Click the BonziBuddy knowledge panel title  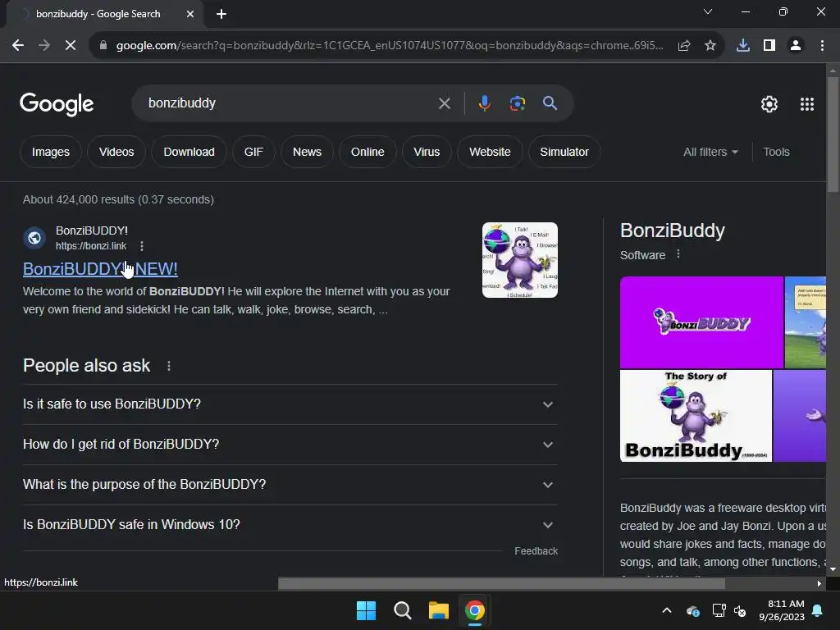pyautogui.click(x=673, y=231)
